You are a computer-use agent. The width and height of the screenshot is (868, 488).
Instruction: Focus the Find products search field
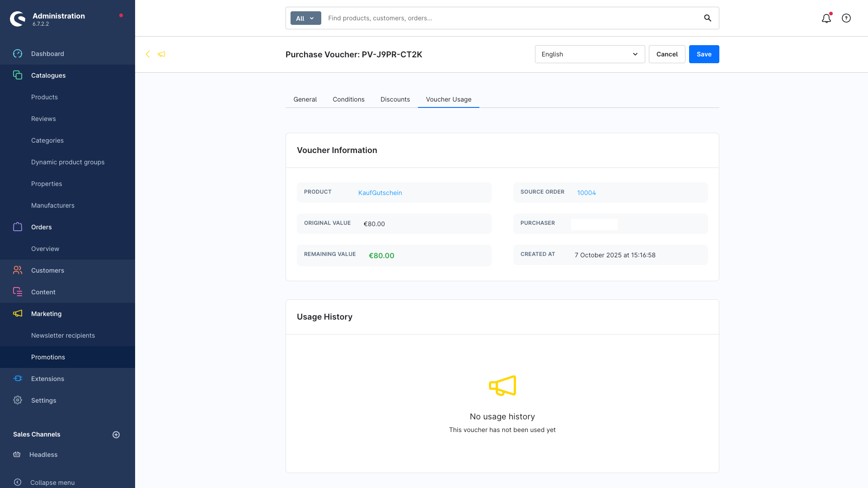(511, 19)
